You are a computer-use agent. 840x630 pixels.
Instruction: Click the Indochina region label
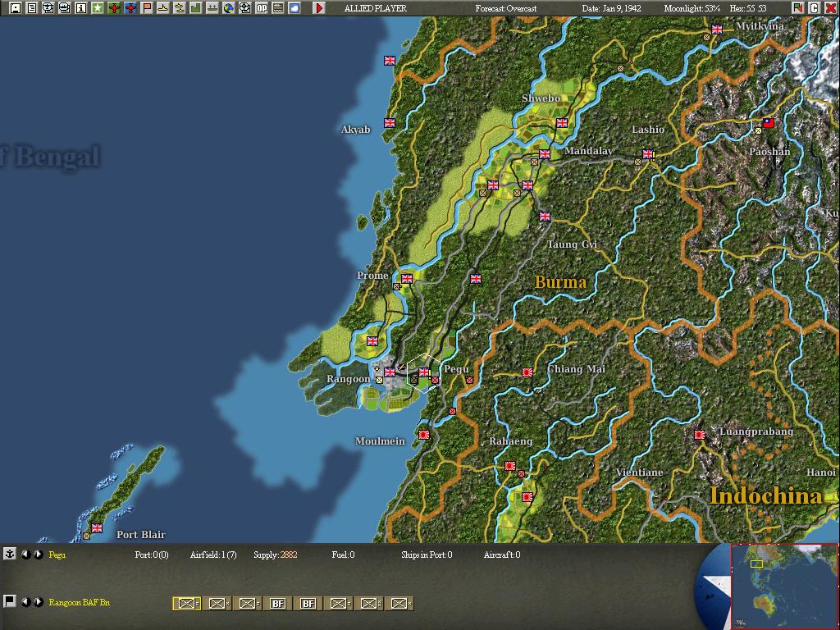pyautogui.click(x=766, y=495)
